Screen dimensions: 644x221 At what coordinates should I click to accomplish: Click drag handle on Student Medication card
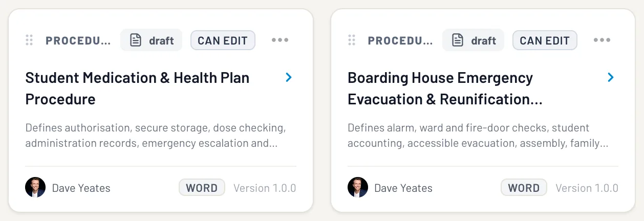coord(29,40)
